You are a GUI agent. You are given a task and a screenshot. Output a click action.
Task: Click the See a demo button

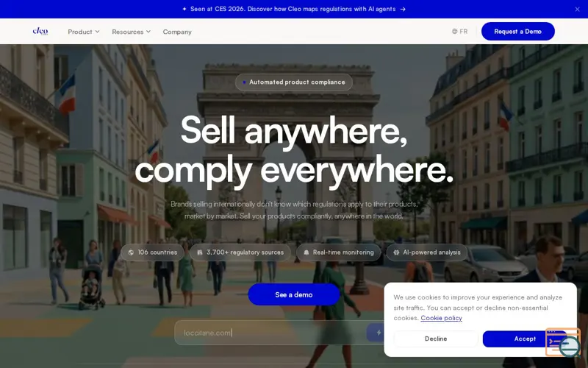pos(293,295)
